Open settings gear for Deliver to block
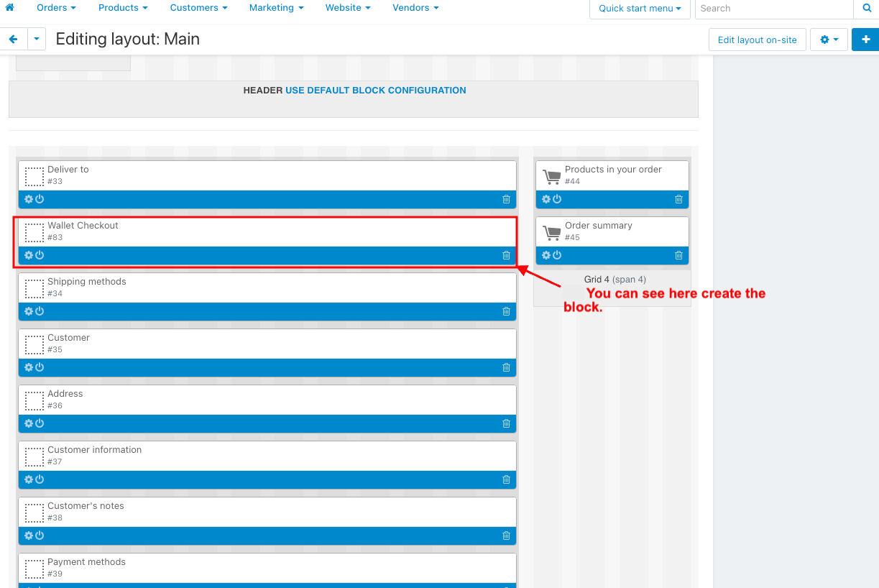The height and width of the screenshot is (588, 879). point(29,199)
